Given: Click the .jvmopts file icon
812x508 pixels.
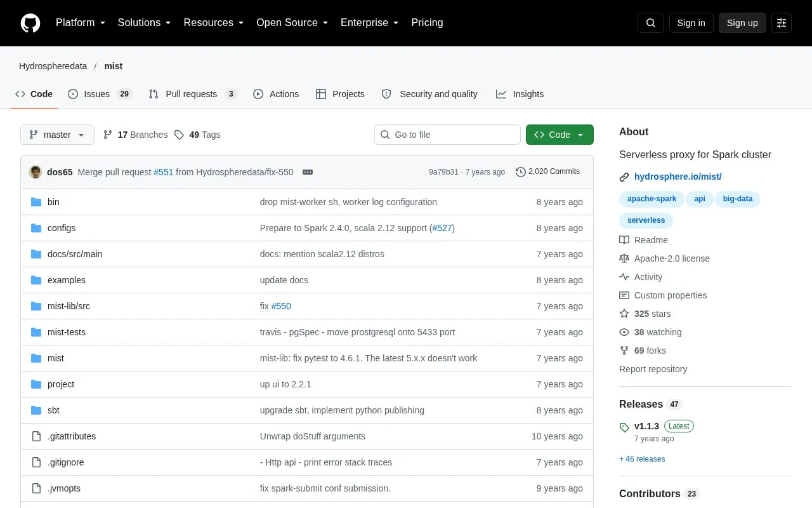Looking at the screenshot, I should click(36, 488).
